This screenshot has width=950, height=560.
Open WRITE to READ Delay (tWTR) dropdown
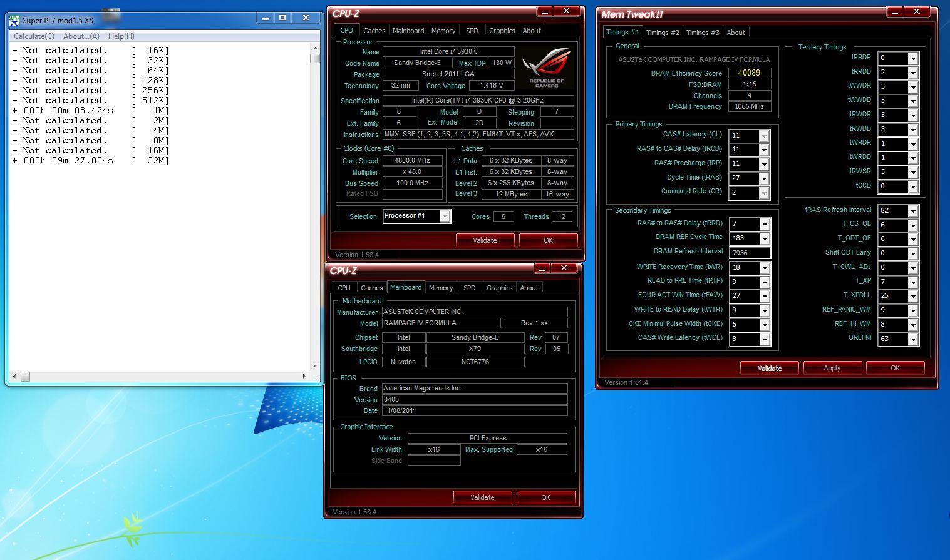(764, 311)
